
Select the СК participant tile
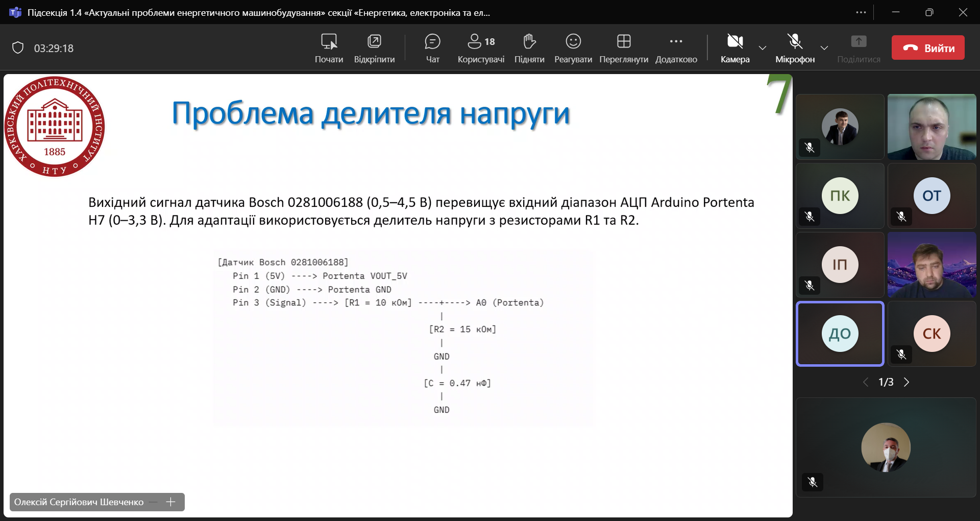pyautogui.click(x=932, y=334)
